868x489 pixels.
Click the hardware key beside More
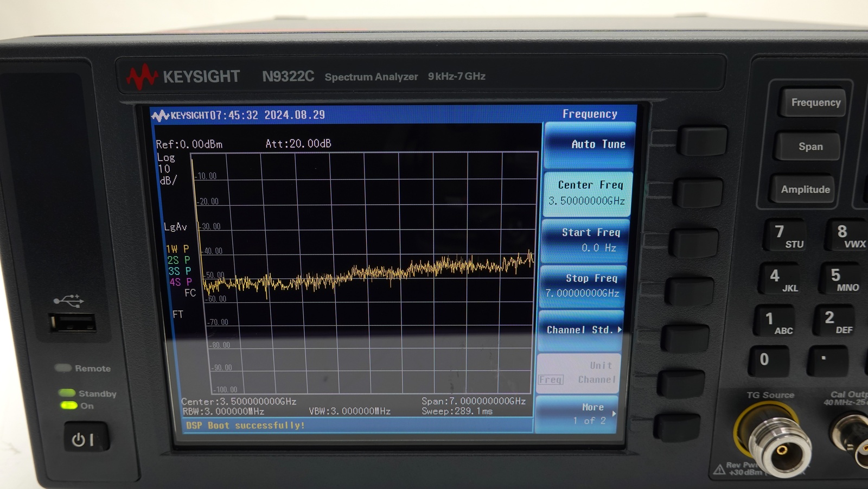[x=676, y=426]
